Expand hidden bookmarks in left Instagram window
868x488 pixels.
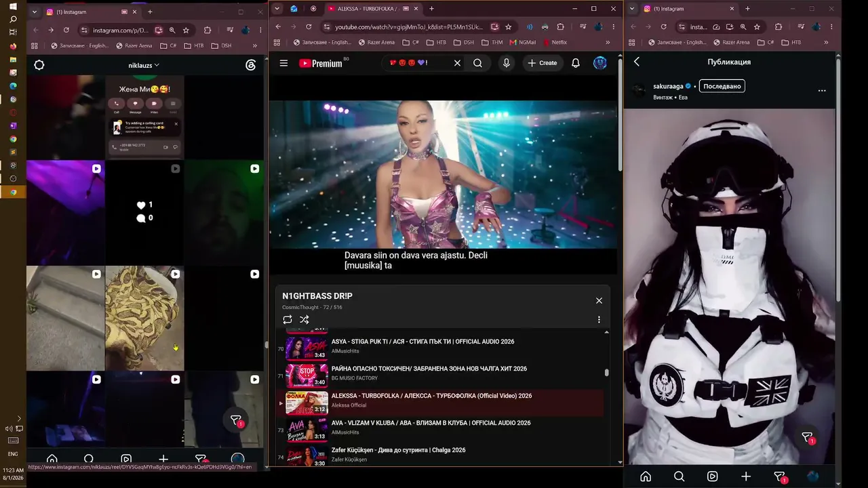pos(255,45)
